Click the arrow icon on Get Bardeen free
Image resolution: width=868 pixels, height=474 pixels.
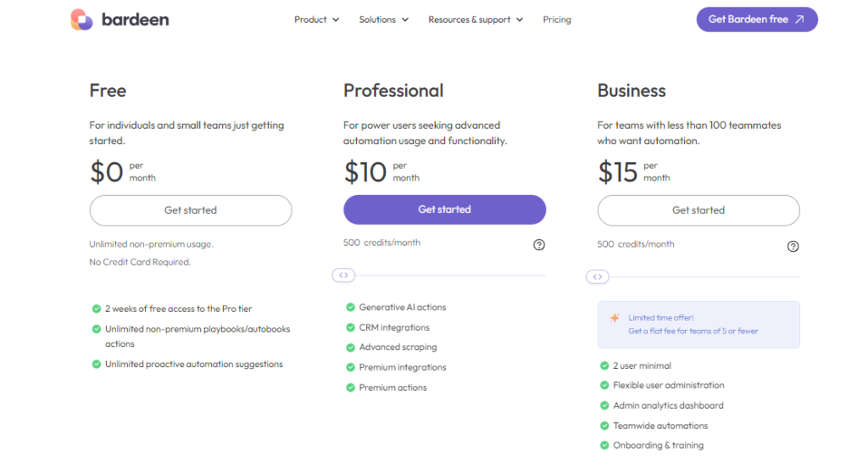799,20
